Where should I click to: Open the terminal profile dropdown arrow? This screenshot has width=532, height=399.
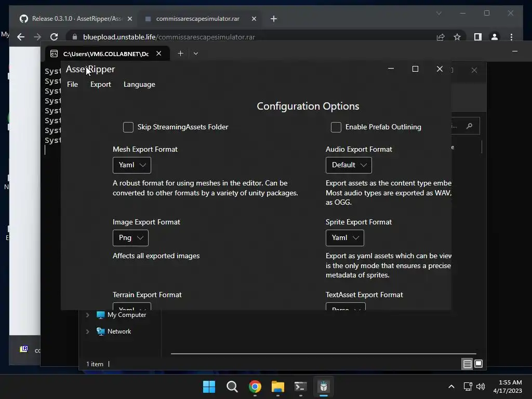pos(196,54)
